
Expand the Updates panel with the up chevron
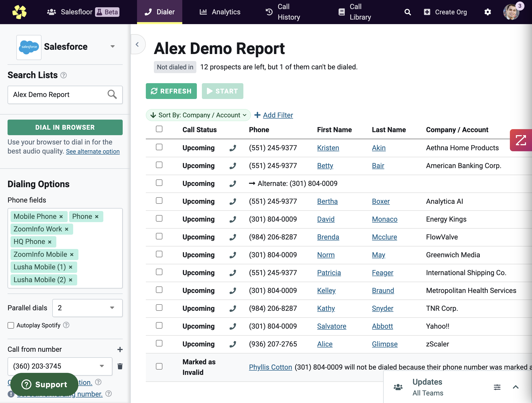coord(516,387)
